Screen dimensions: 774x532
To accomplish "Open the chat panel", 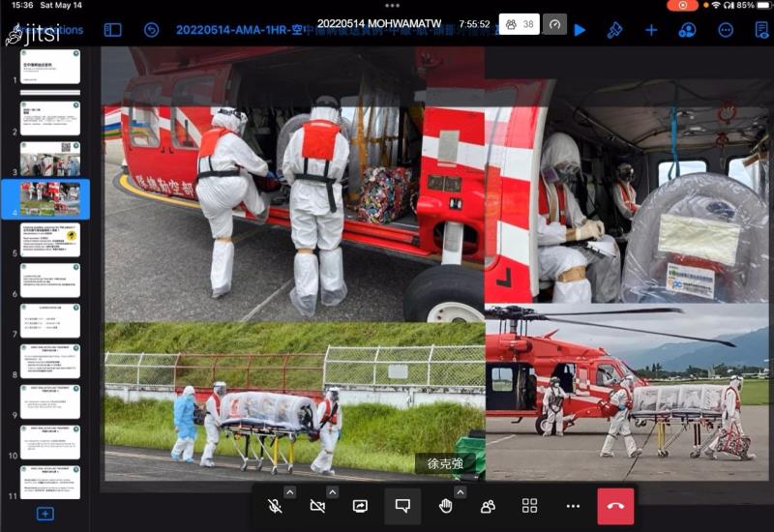I will coord(402,506).
